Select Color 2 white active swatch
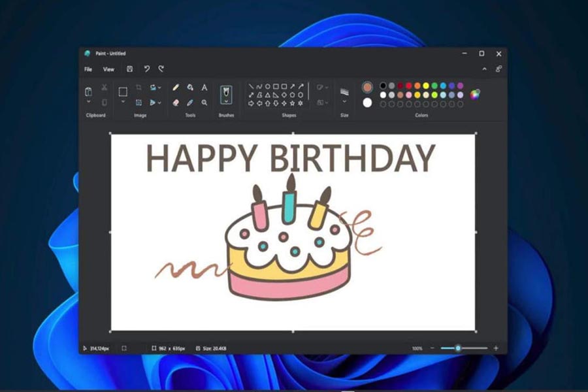The height and width of the screenshot is (392, 588). point(367,103)
